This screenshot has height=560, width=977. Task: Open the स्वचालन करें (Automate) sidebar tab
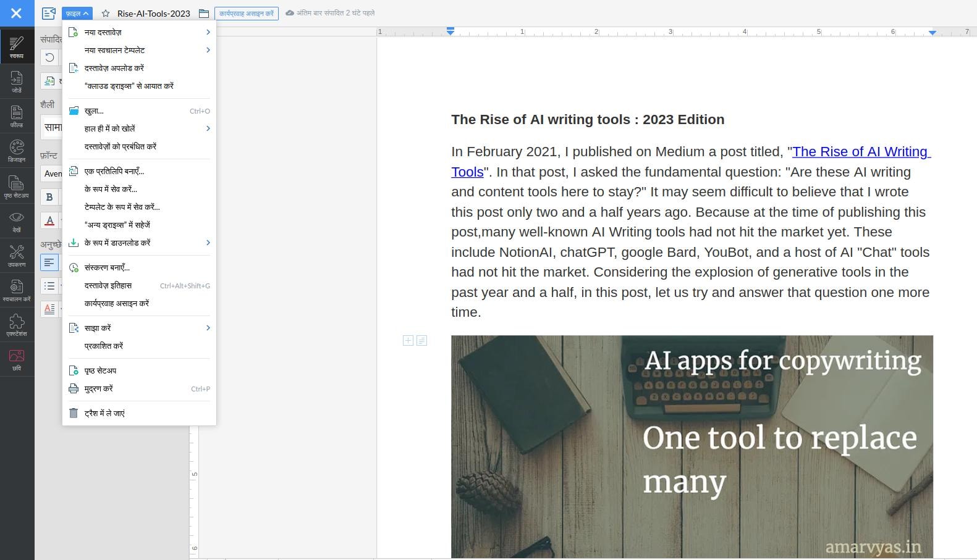click(17, 290)
